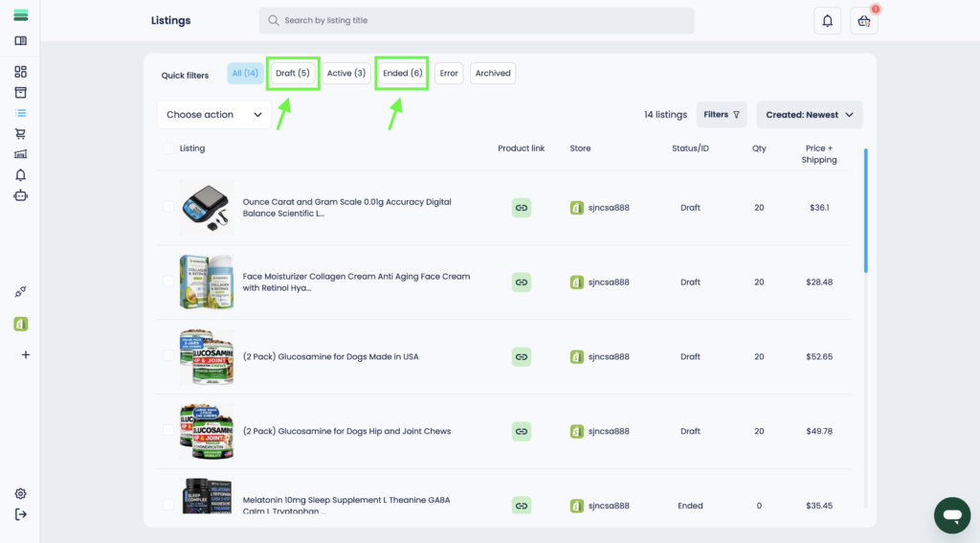Expand the Choose action dropdown
Viewport: 980px width, 543px height.
214,115
